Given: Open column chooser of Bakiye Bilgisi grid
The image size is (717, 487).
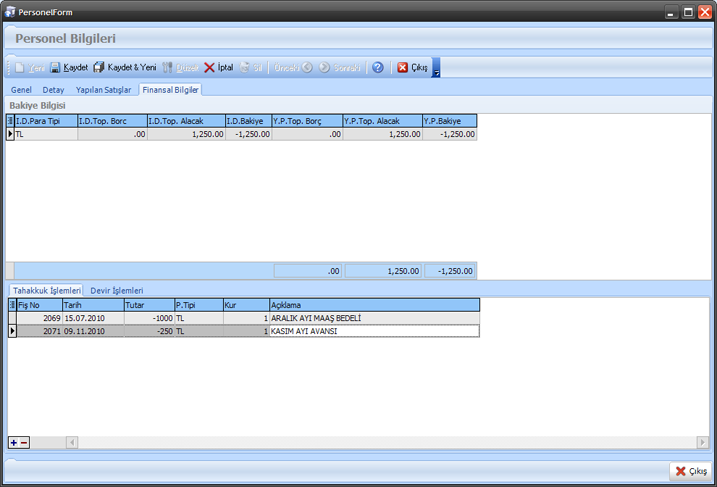Looking at the screenshot, I should point(11,121).
